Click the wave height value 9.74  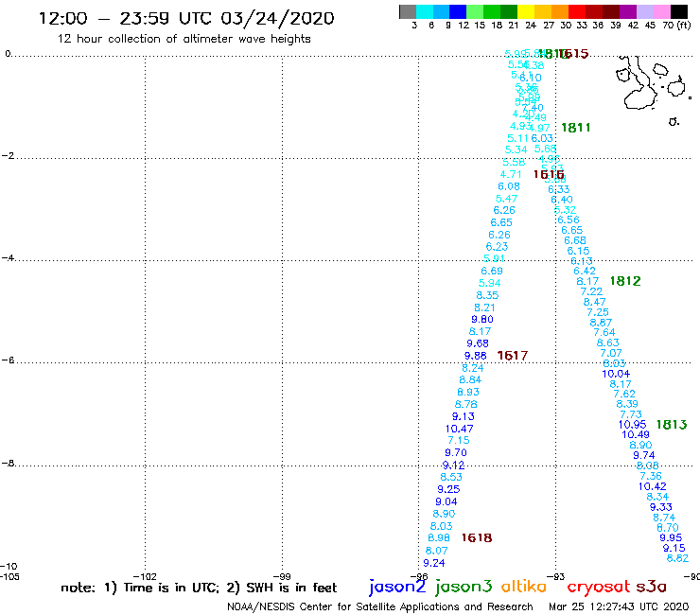(644, 455)
